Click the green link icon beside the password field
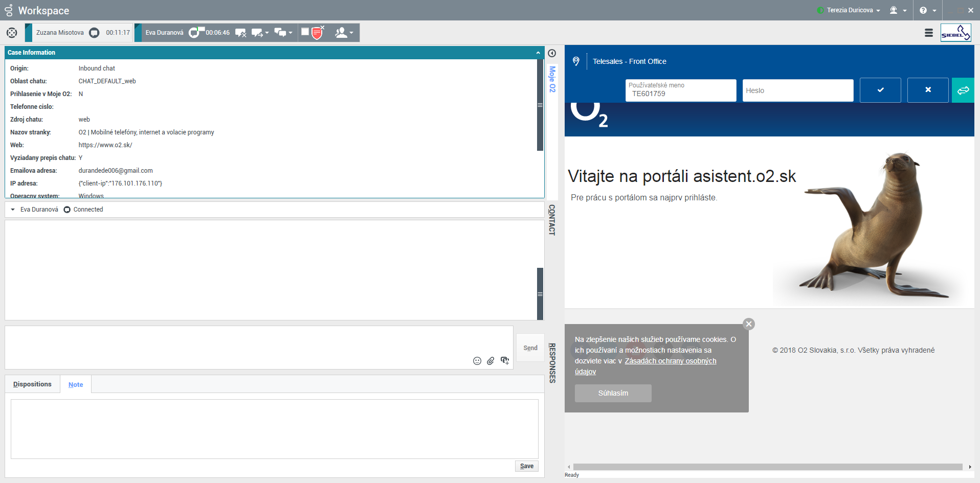 click(964, 90)
